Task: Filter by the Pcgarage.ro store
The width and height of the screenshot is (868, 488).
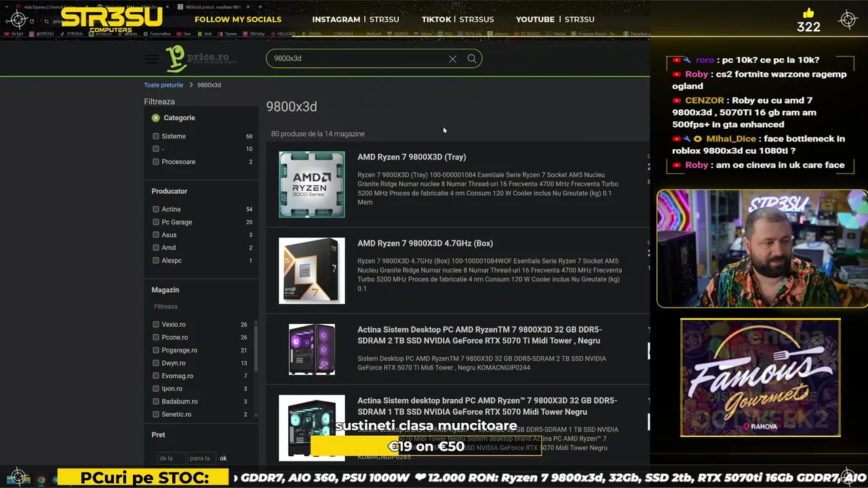Action: coord(156,350)
